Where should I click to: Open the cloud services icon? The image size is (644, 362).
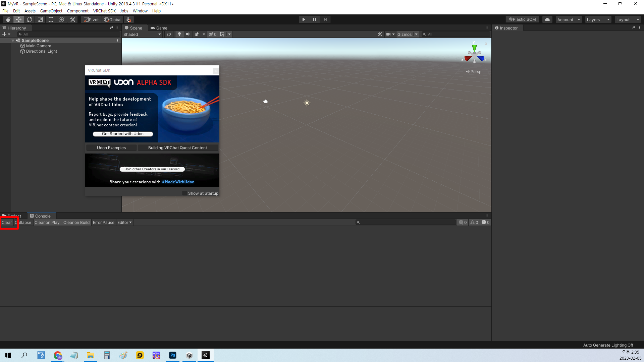click(547, 19)
